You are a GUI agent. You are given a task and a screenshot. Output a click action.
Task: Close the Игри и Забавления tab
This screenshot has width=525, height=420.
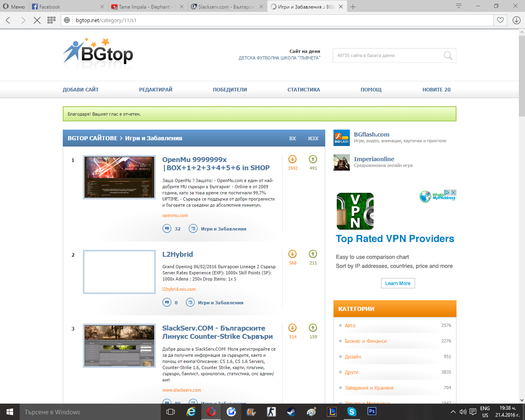tap(341, 7)
